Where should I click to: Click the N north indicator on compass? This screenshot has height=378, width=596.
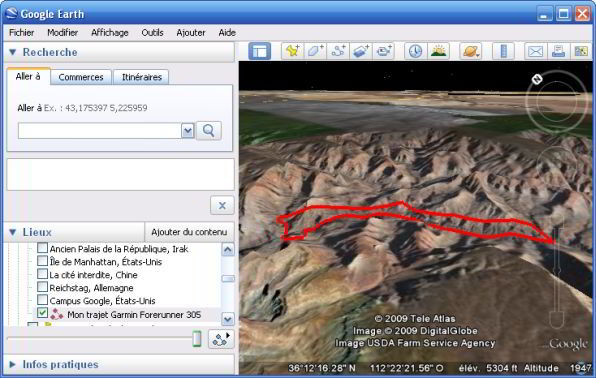[x=537, y=79]
